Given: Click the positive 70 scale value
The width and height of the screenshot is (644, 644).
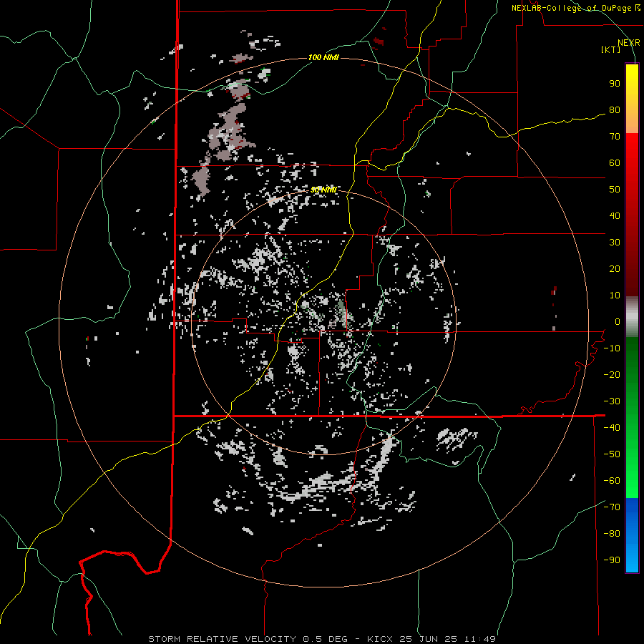Looking at the screenshot, I should point(615,137).
